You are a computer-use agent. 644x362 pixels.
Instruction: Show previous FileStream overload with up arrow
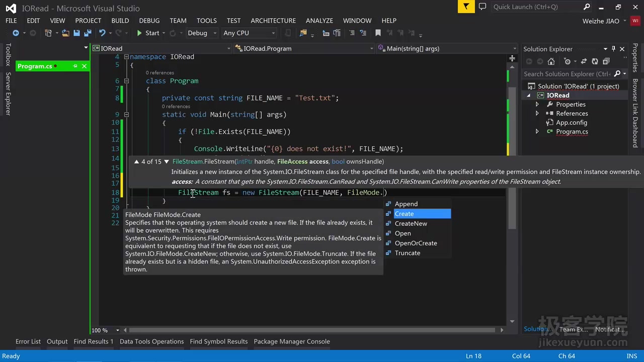136,162
